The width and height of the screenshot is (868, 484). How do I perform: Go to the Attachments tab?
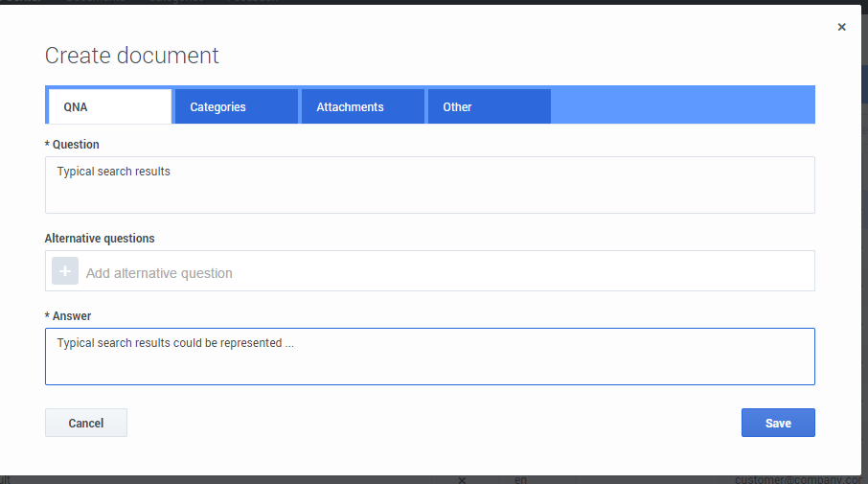tap(362, 107)
